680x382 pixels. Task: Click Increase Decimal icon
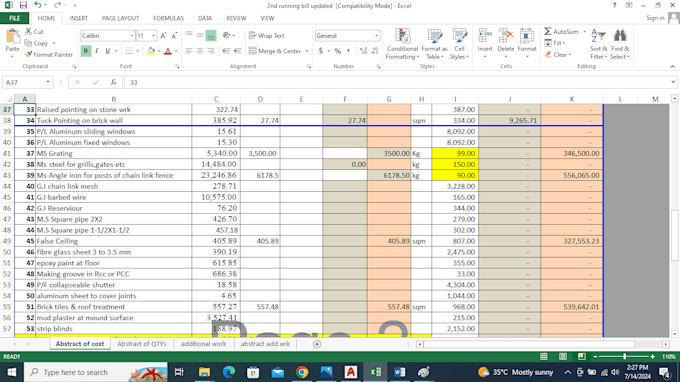click(x=363, y=51)
